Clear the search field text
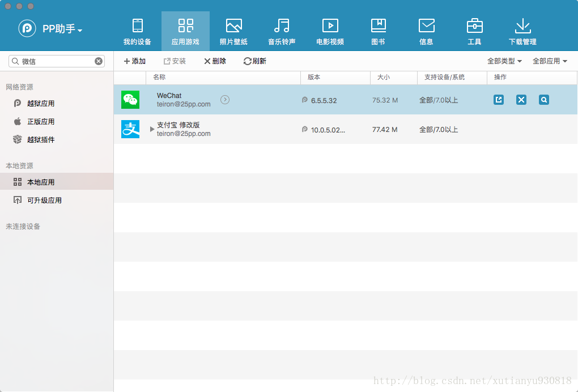This screenshot has width=578, height=392. [x=99, y=61]
